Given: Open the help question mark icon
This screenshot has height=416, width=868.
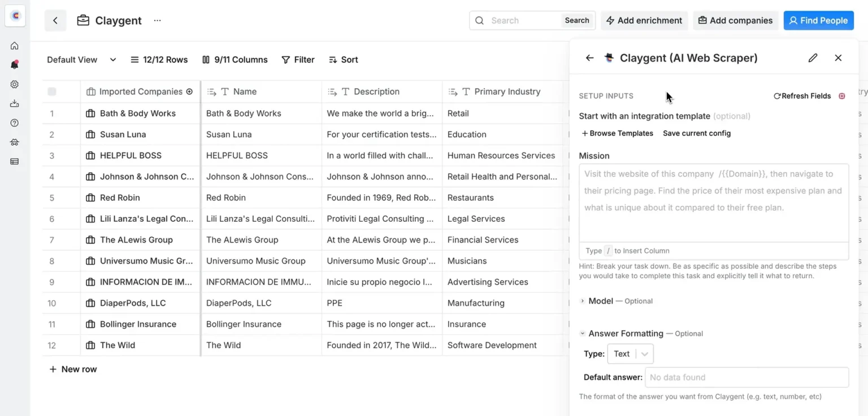Looking at the screenshot, I should (15, 123).
